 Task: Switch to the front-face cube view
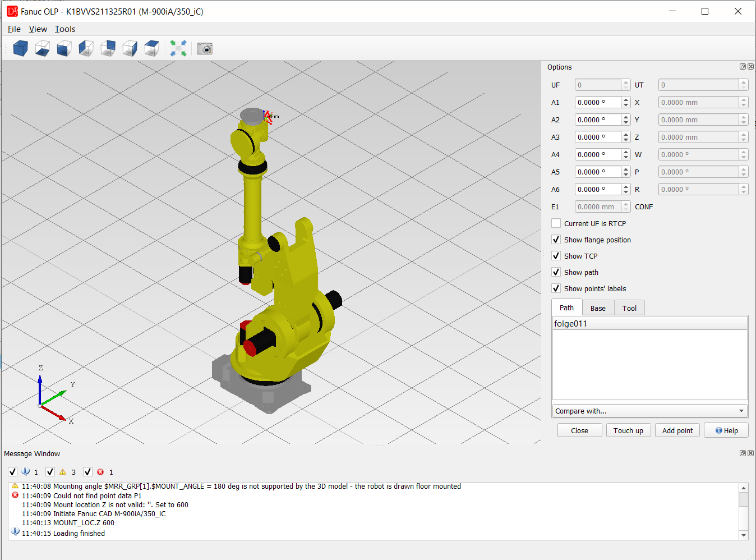click(x=64, y=49)
